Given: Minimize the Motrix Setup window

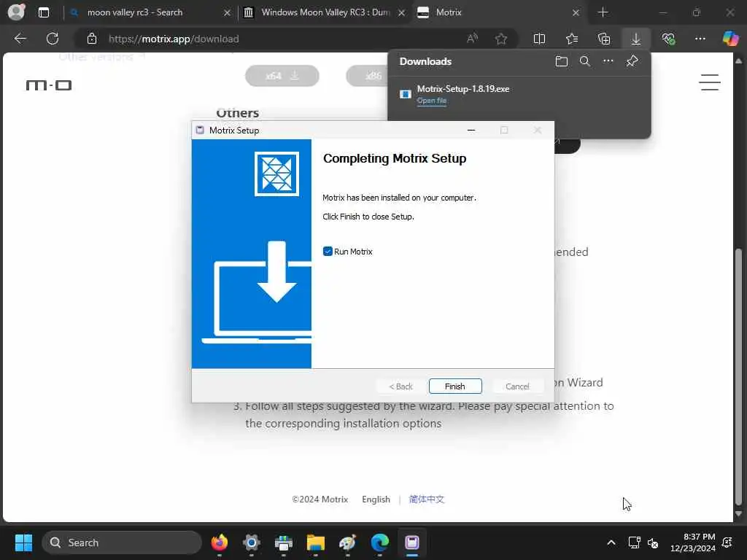Looking at the screenshot, I should coord(471,130).
